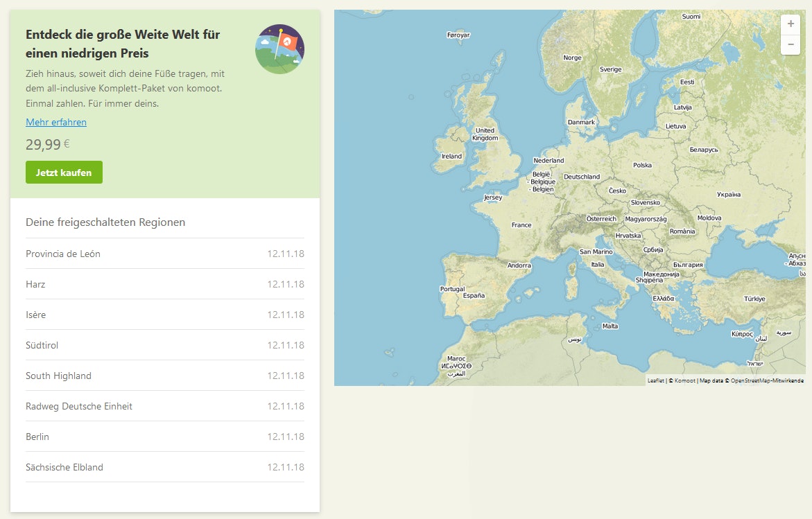This screenshot has width=812, height=519.
Task: Open the 'Mehr erfahren' link
Action: pyautogui.click(x=56, y=122)
